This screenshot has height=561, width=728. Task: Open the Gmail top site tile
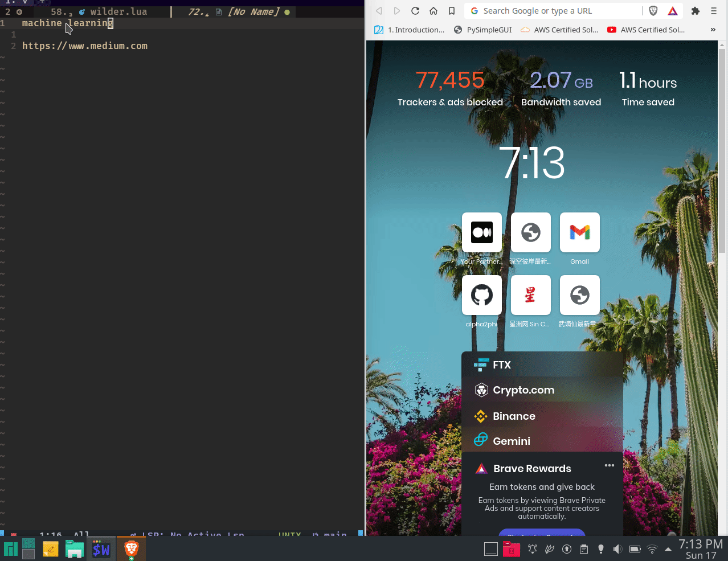point(580,232)
